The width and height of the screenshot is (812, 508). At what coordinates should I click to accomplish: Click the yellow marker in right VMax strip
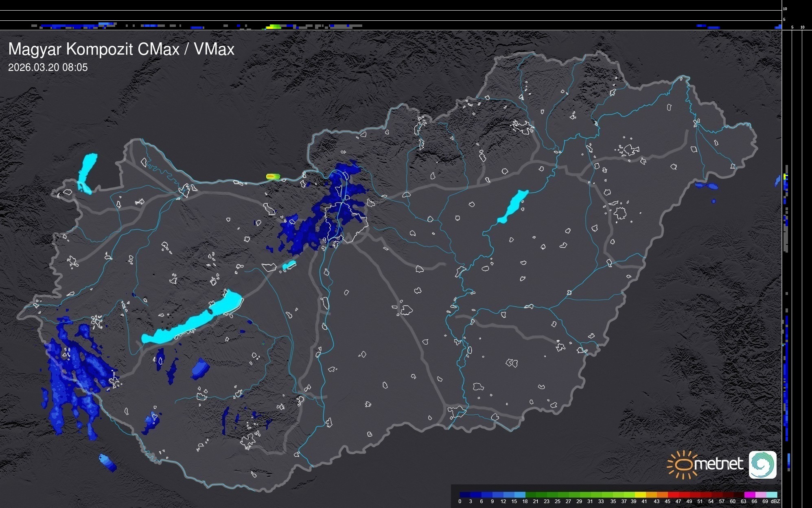click(x=785, y=176)
